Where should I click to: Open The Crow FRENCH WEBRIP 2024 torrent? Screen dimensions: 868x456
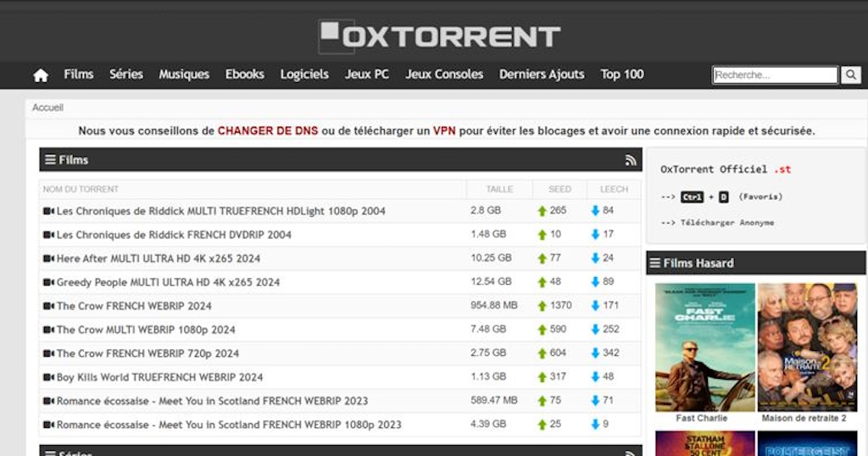(134, 306)
